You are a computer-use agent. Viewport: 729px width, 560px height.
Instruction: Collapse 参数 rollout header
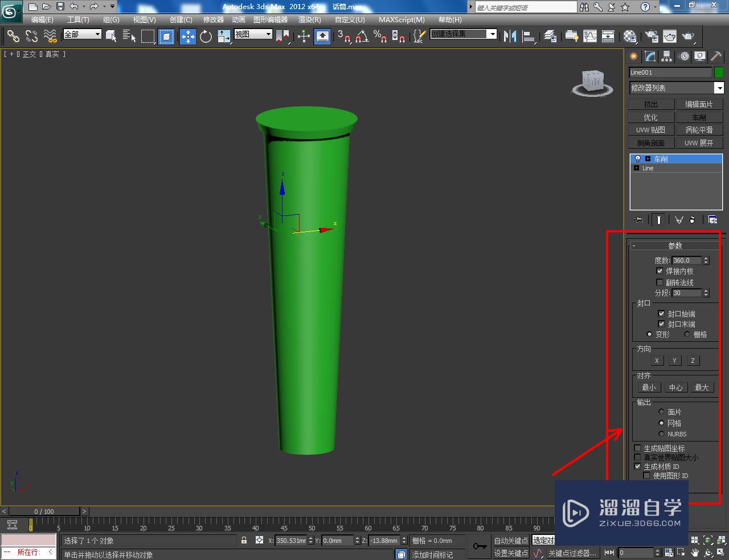(x=675, y=246)
